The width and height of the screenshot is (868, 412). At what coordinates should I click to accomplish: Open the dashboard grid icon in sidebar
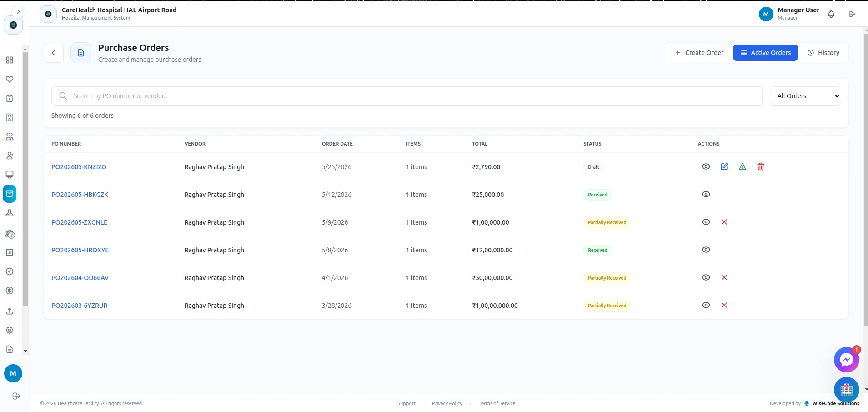point(10,60)
